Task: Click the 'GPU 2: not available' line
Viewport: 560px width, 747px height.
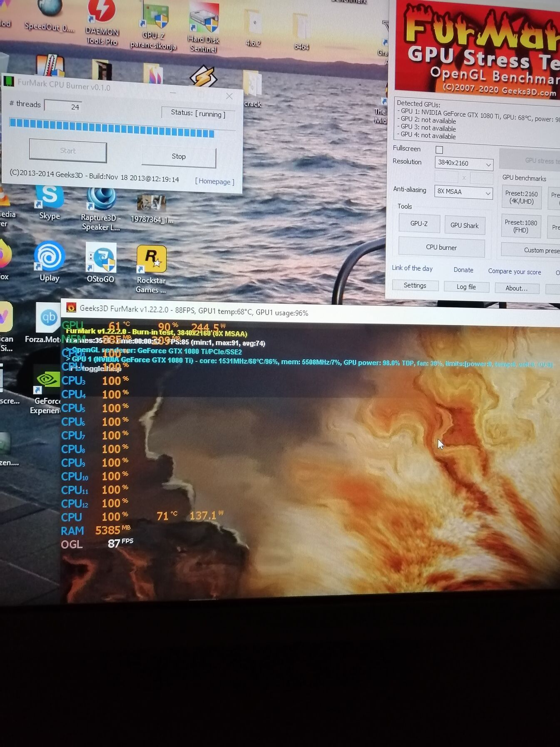Action: pyautogui.click(x=426, y=120)
